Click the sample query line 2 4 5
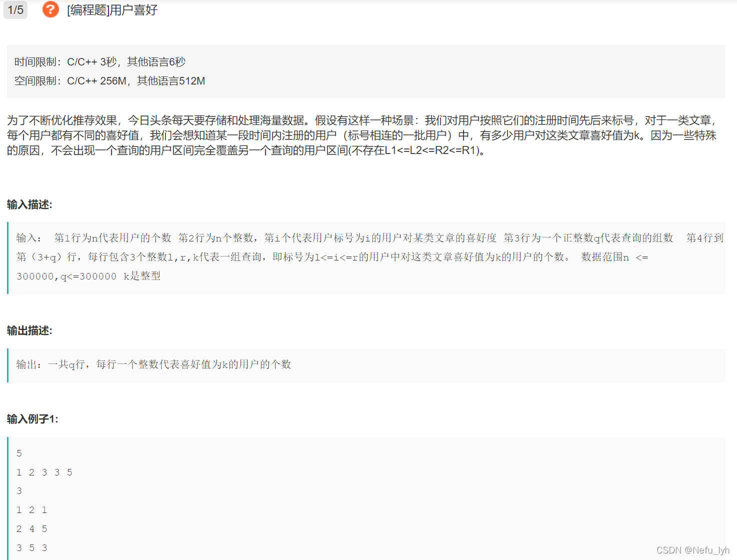The height and width of the screenshot is (560, 737). click(x=31, y=529)
